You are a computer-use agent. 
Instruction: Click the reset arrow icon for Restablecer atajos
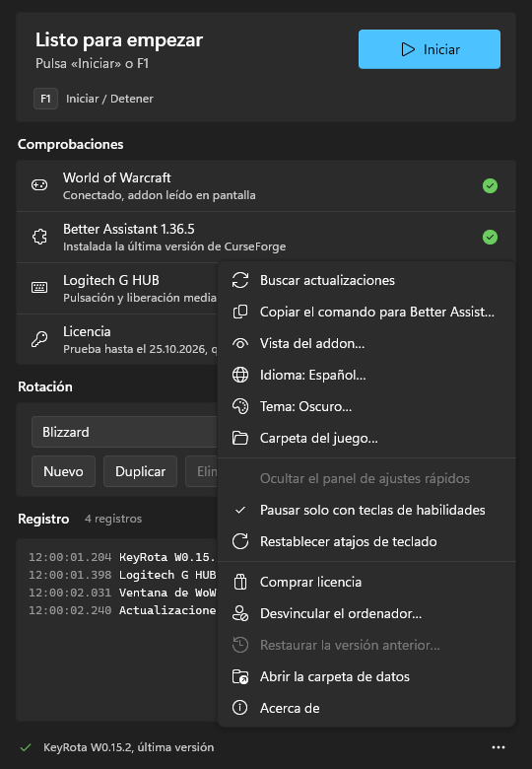[x=240, y=541]
